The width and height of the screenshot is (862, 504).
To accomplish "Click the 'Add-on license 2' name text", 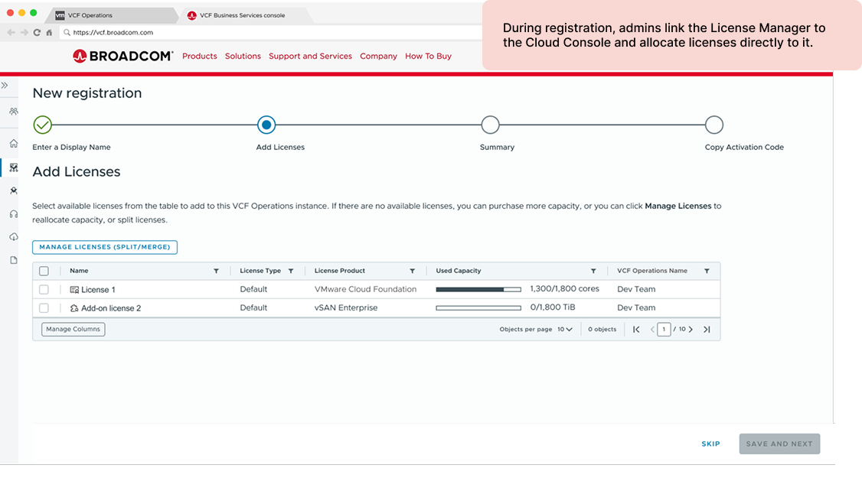I will (x=111, y=308).
